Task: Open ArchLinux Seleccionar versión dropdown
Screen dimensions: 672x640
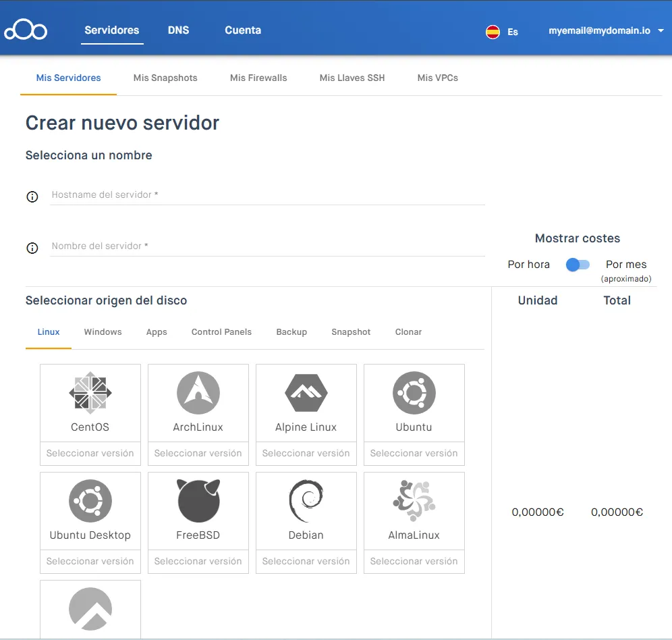Action: [x=198, y=453]
